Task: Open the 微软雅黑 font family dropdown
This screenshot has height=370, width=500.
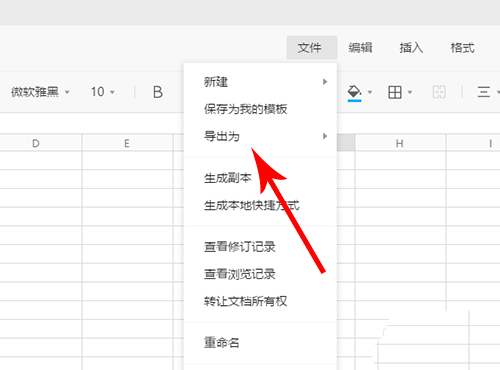Action: (x=40, y=92)
